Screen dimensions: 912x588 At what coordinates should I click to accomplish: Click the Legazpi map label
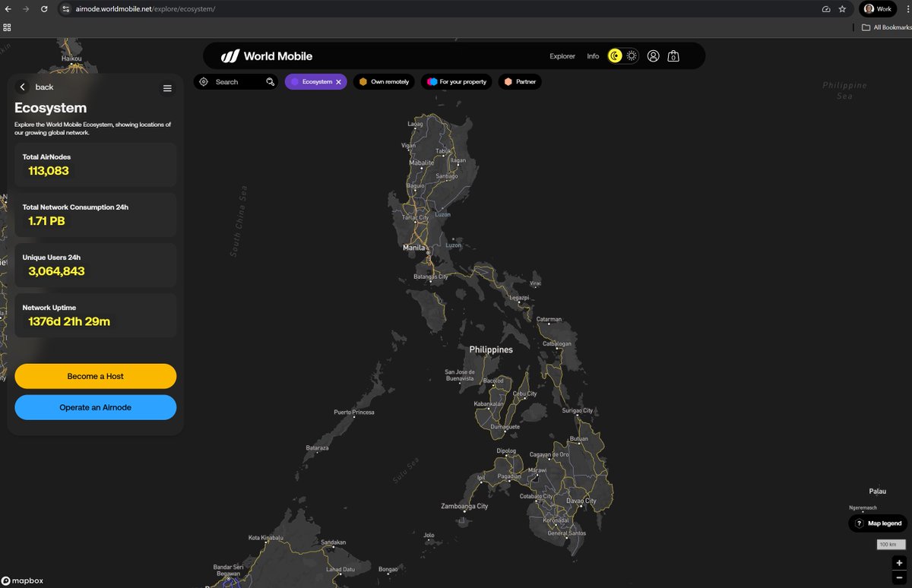coord(519,297)
